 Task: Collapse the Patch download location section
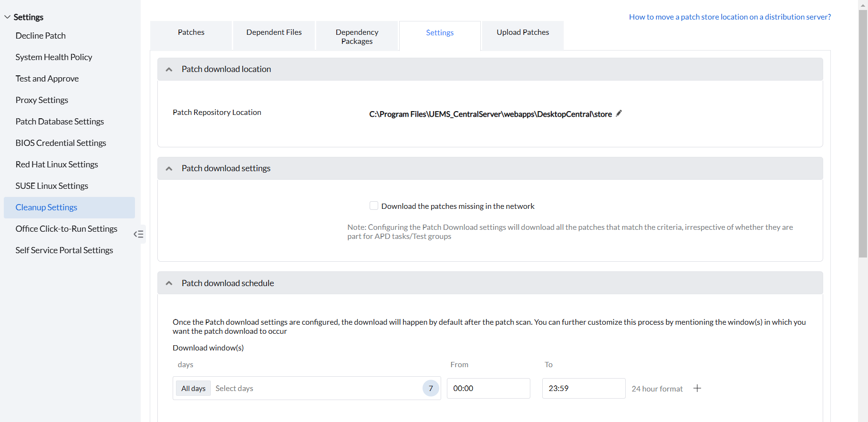point(169,70)
